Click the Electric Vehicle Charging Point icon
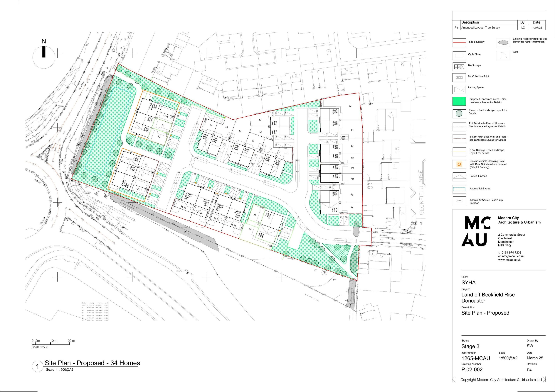Viewport: 555px width, 392px height. [459, 164]
